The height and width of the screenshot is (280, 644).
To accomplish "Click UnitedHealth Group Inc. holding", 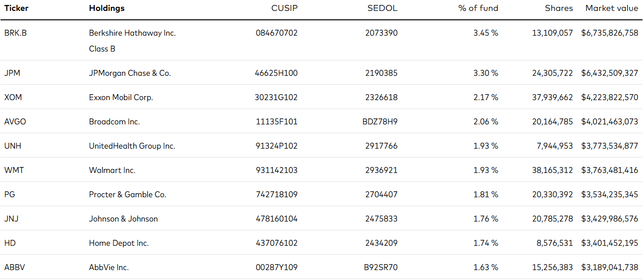I will [x=132, y=146].
